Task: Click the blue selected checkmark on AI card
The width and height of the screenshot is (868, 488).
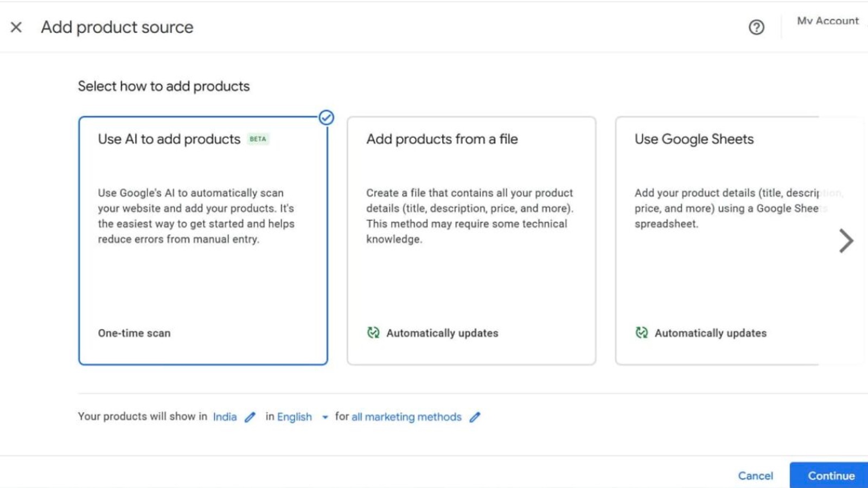Action: pos(326,118)
